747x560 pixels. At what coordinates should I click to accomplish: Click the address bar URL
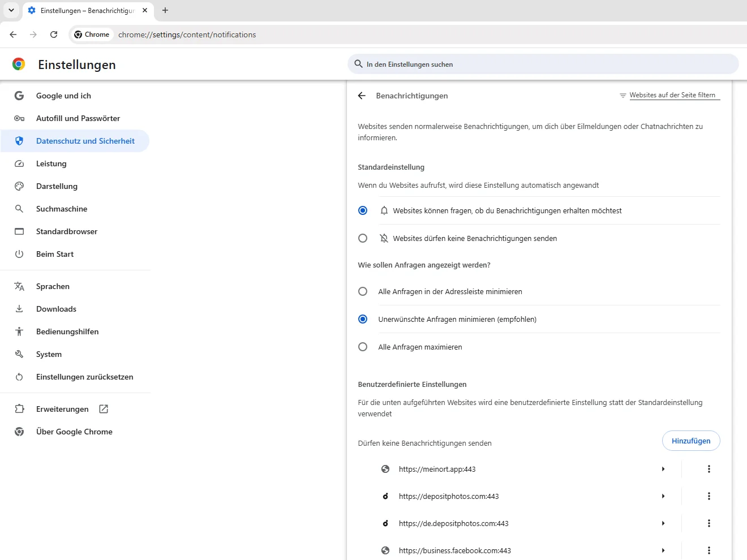point(187,35)
